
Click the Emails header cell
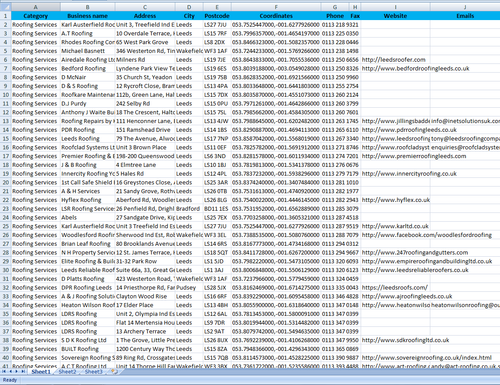tap(465, 16)
